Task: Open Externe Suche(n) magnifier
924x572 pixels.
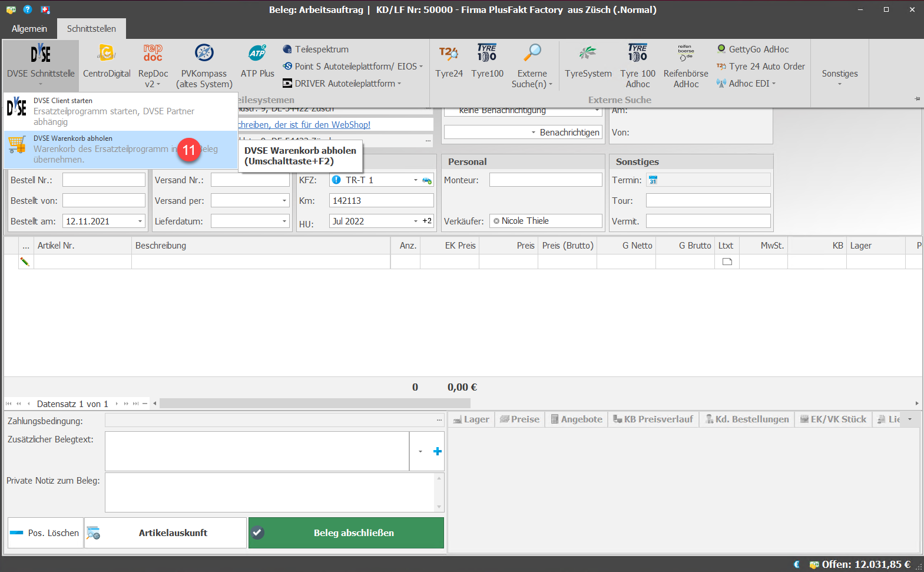Action: coord(532,65)
